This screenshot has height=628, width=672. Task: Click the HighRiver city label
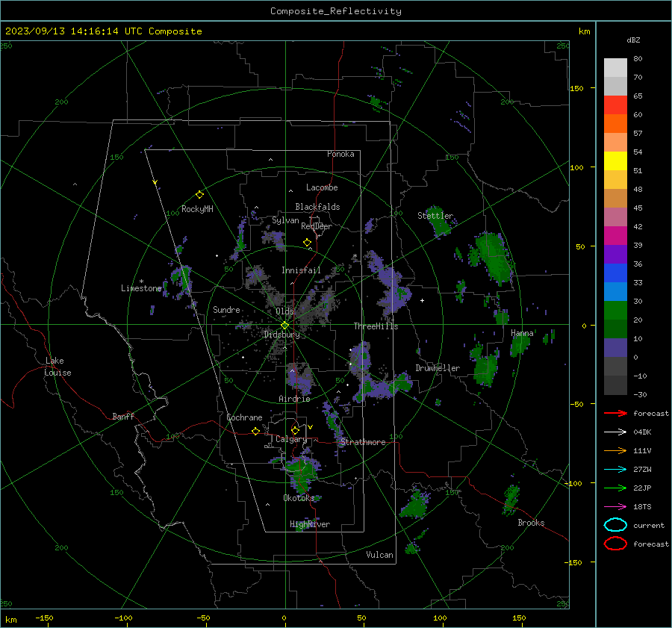(x=310, y=524)
